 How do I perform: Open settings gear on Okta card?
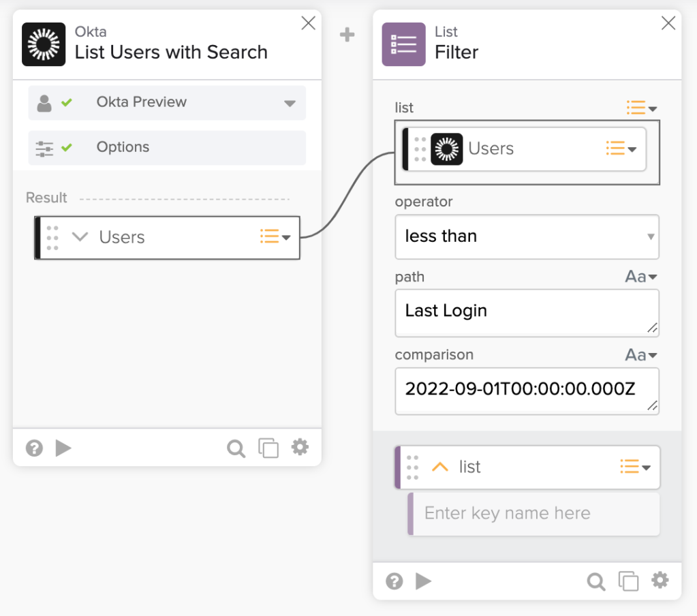pyautogui.click(x=300, y=447)
